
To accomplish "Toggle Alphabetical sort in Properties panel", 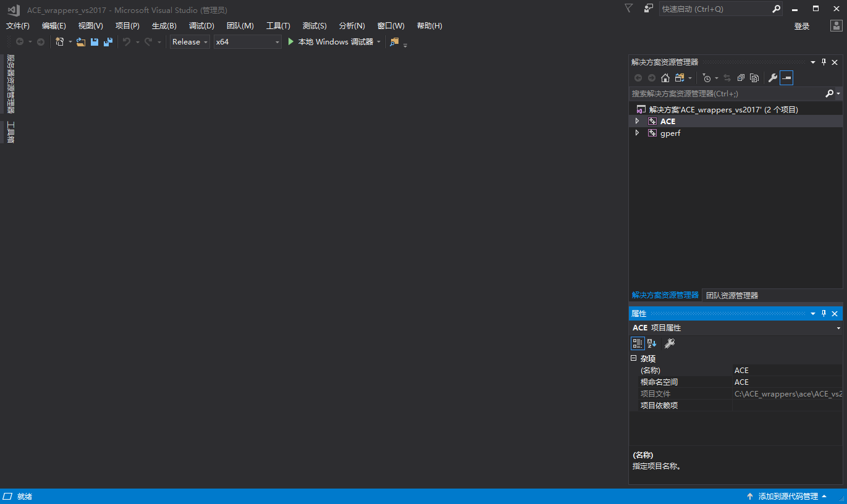I will pos(652,343).
